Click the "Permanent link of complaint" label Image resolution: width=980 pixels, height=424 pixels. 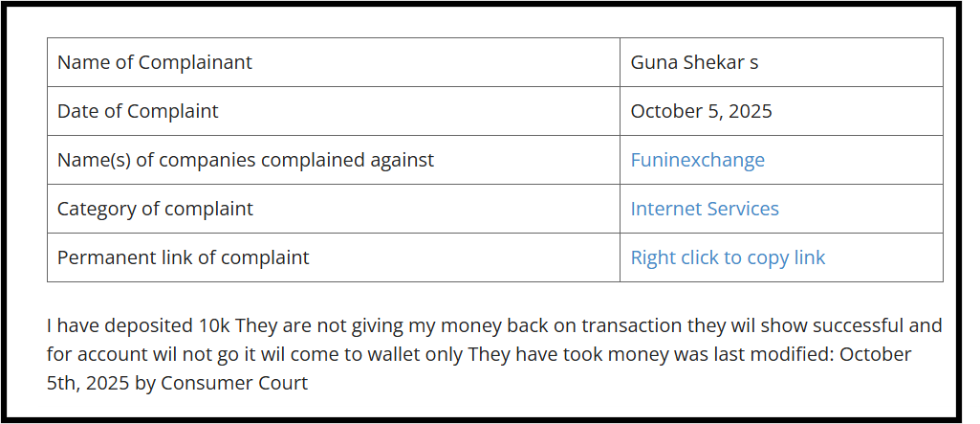pyautogui.click(x=184, y=257)
